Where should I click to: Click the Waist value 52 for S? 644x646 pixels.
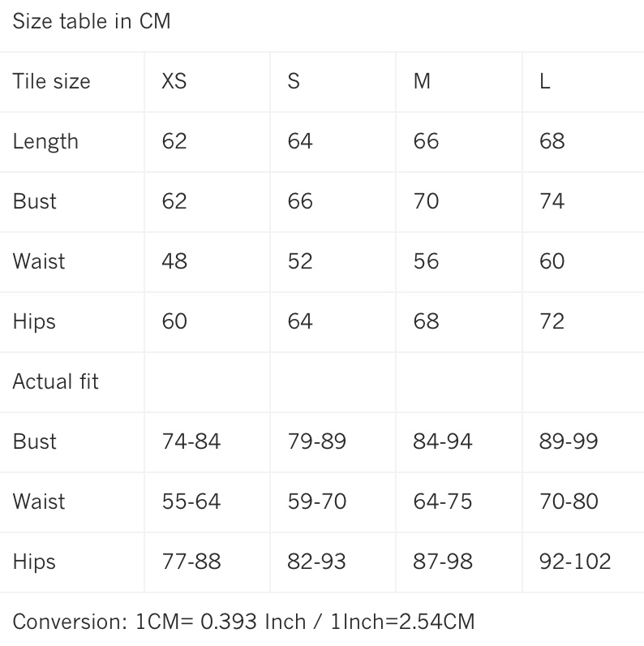[x=300, y=261]
